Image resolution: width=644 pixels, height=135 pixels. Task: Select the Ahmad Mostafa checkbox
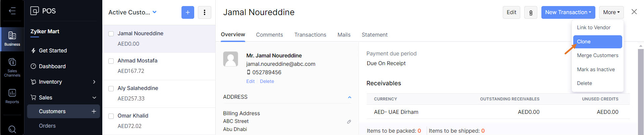[x=111, y=61]
